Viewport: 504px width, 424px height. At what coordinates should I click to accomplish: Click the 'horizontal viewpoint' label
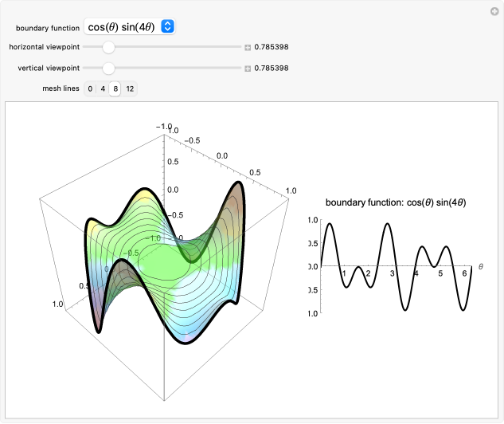[44, 48]
